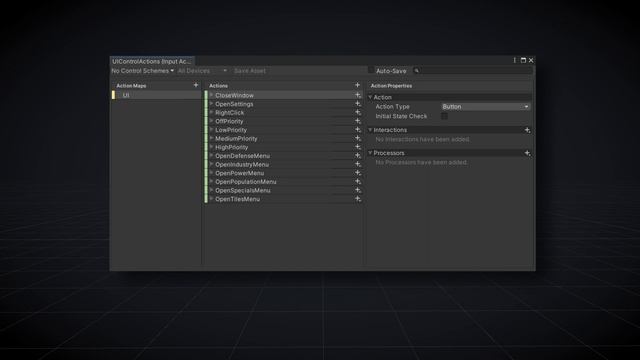Expand the LowPriority action bindings
The height and width of the screenshot is (360, 640).
pyautogui.click(x=211, y=130)
